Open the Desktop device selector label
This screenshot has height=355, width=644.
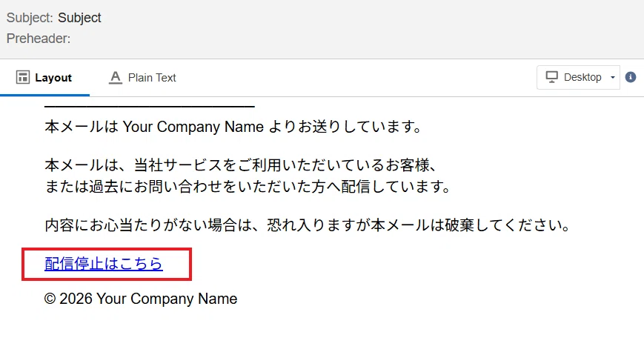(x=582, y=77)
